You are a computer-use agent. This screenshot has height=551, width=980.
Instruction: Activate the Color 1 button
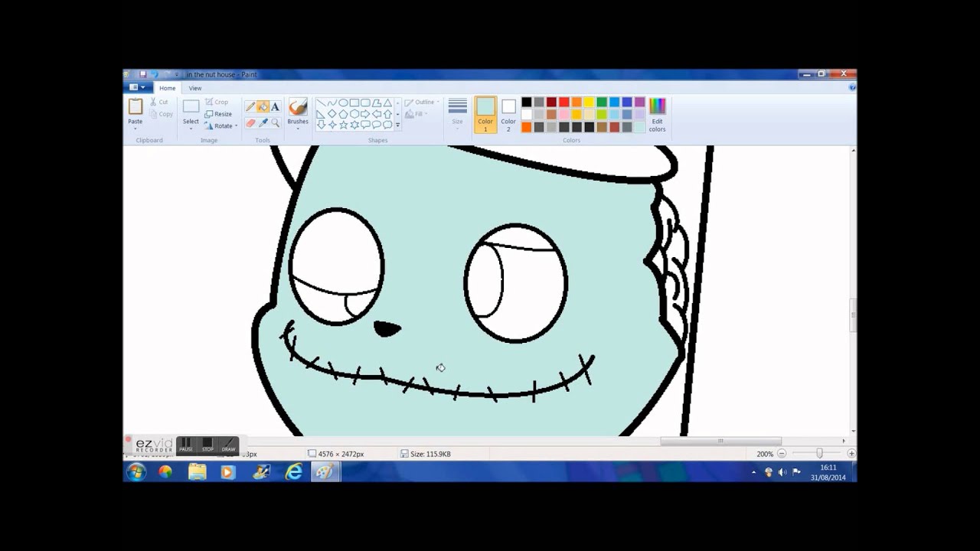pyautogui.click(x=485, y=115)
